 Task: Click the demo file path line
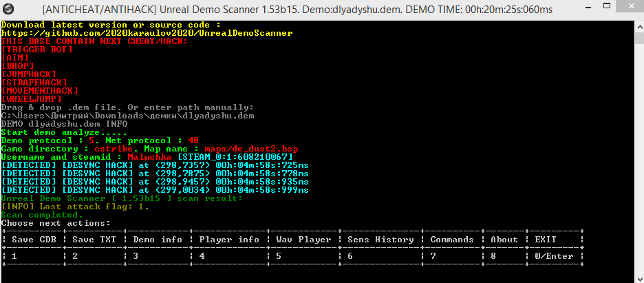tap(128, 116)
